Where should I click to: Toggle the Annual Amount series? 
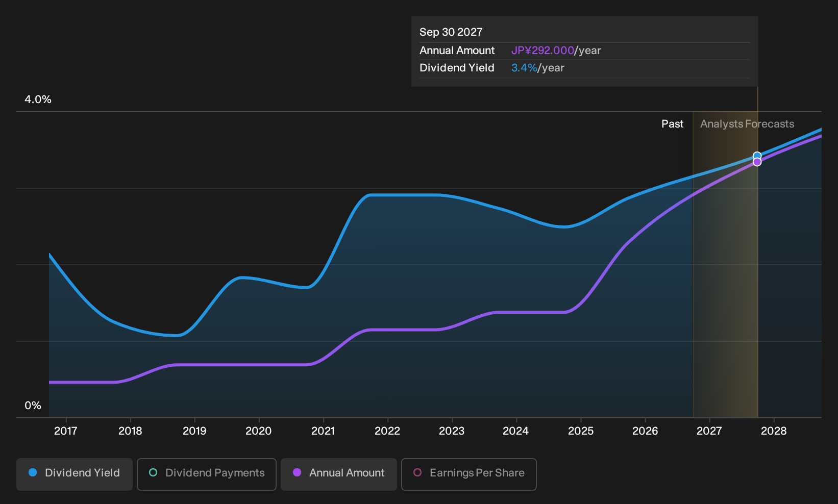(x=339, y=474)
